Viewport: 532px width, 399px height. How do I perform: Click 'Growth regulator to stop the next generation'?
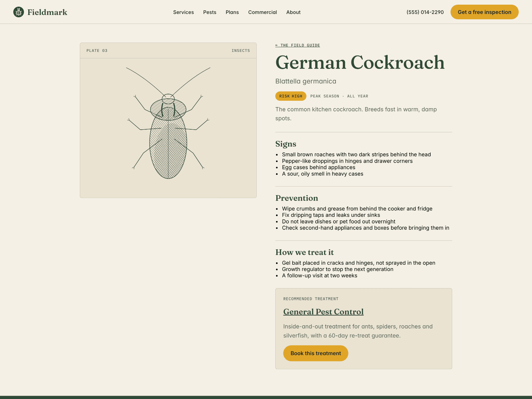click(x=337, y=269)
